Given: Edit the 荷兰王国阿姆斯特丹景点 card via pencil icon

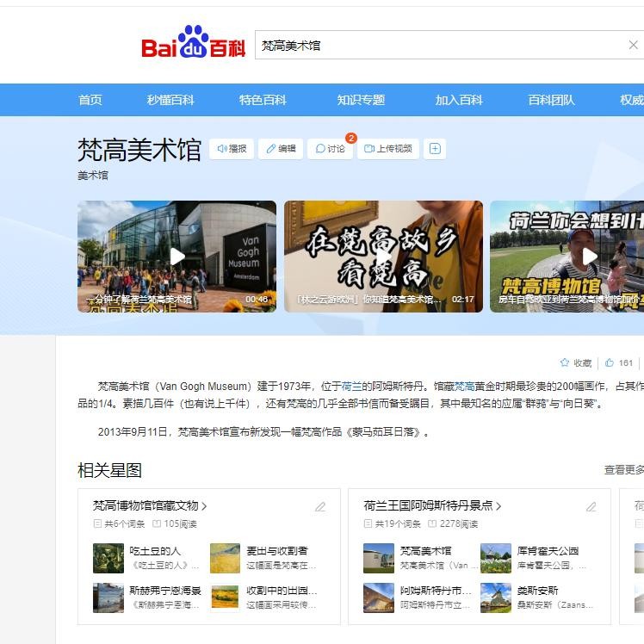Looking at the screenshot, I should (591, 507).
